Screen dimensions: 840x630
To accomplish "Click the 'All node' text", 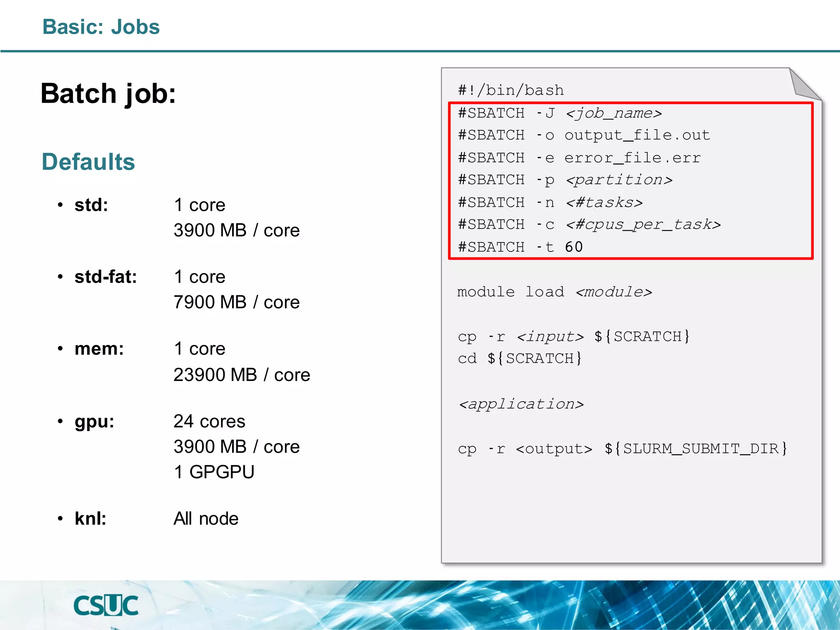I will point(206,519).
